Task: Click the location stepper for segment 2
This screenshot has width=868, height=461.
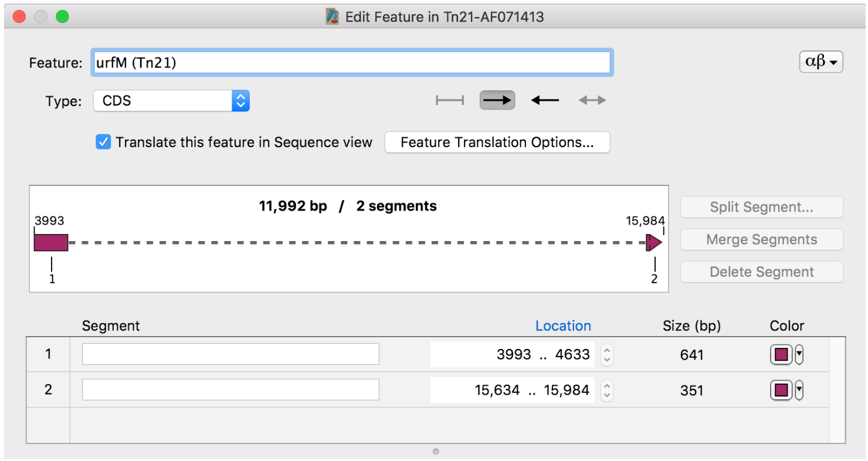Action: click(x=607, y=391)
